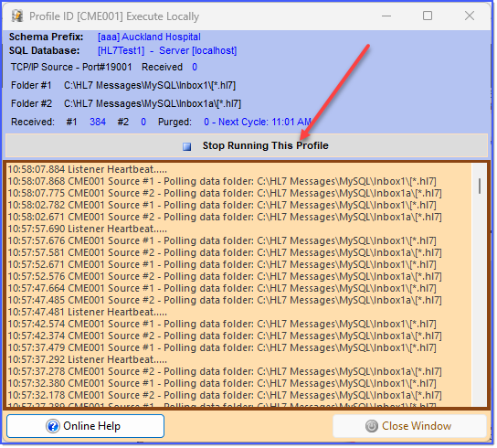Select the 10:57:47.481 Listener Heartbeat log line
The image size is (497, 448).
(87, 312)
